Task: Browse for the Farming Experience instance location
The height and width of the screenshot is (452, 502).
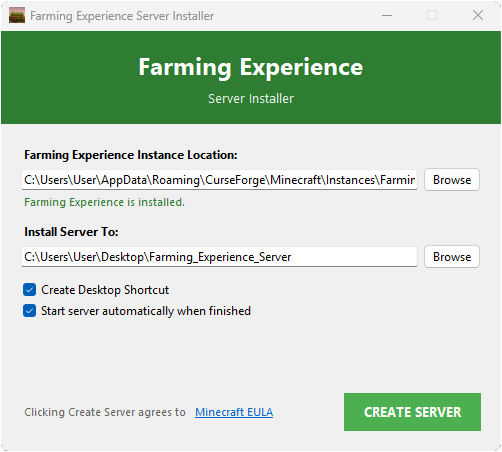Action: click(x=452, y=180)
